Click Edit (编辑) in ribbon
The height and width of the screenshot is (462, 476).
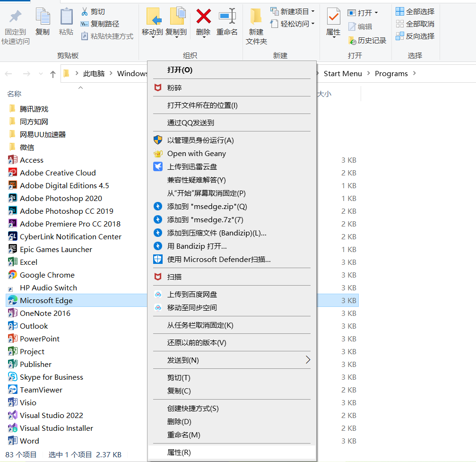[x=360, y=27]
